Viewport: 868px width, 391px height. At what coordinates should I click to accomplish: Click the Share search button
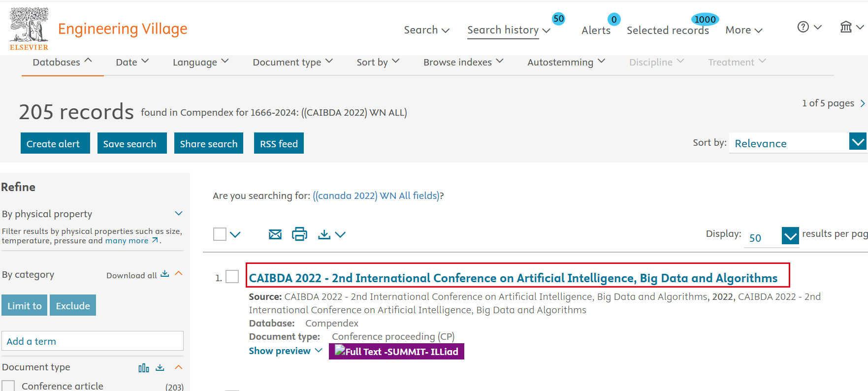click(209, 143)
